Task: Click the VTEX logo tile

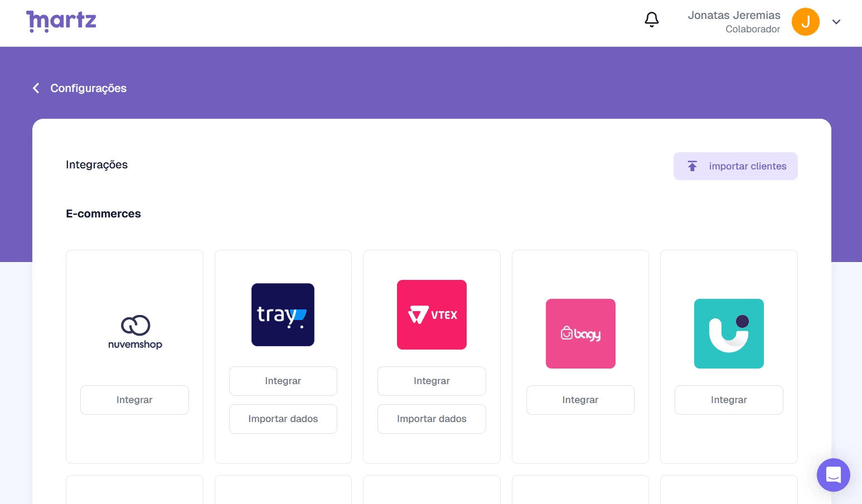Action: (x=432, y=315)
